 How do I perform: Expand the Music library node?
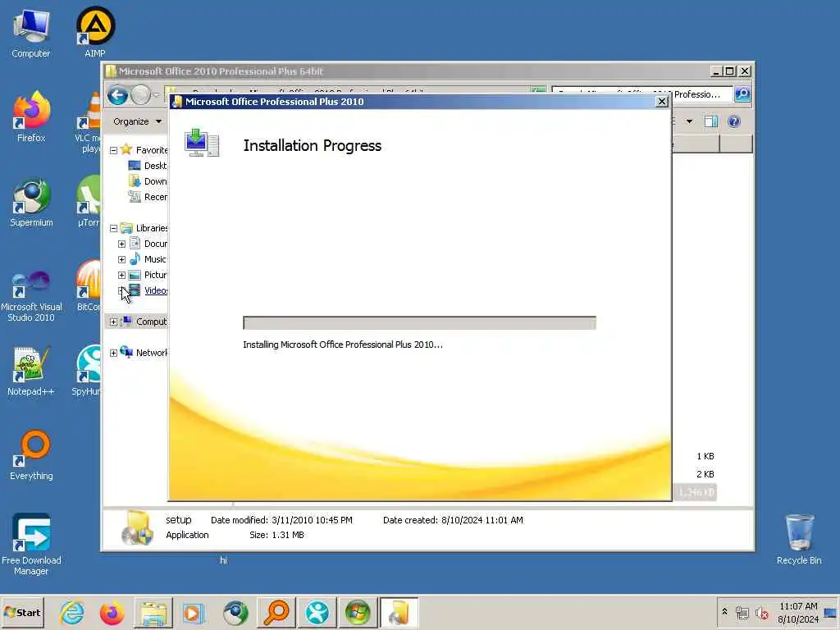click(x=121, y=259)
